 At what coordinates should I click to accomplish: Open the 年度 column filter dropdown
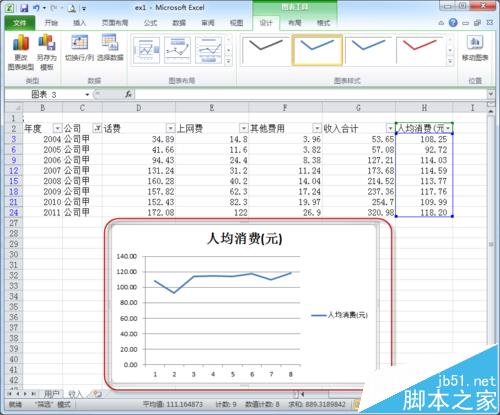click(x=58, y=128)
